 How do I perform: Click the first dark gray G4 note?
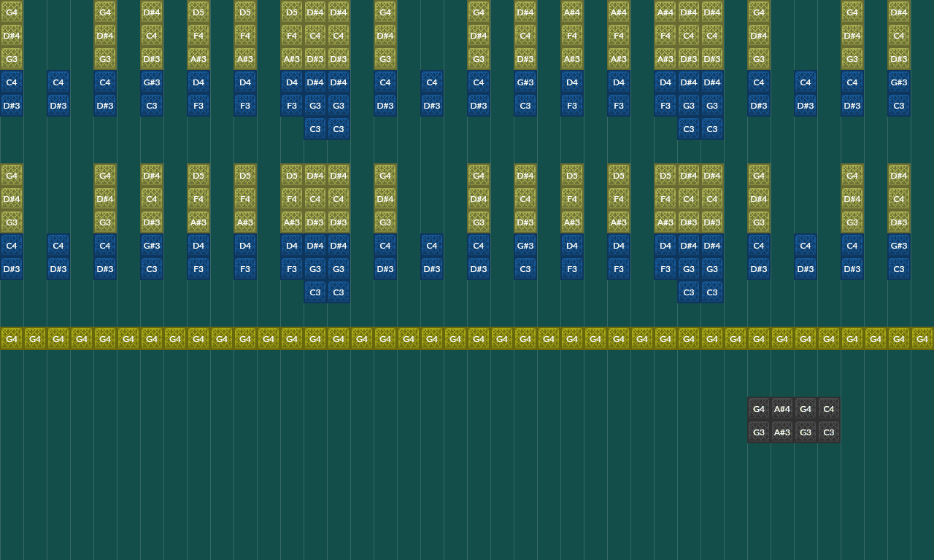pyautogui.click(x=759, y=409)
